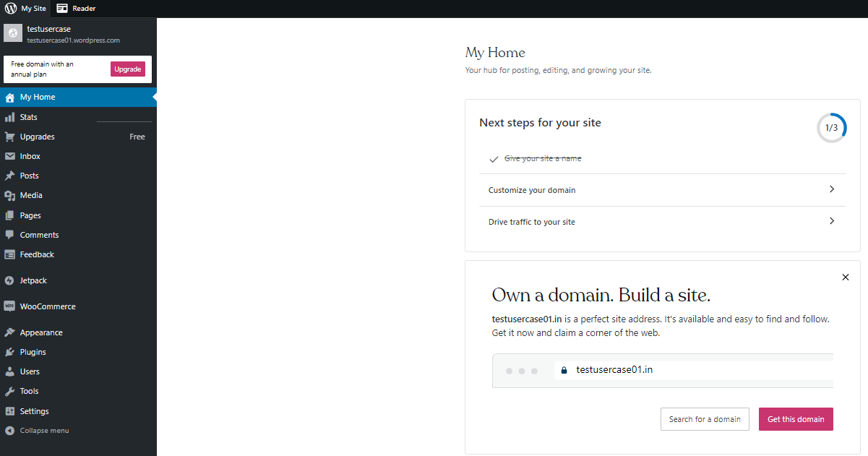The width and height of the screenshot is (868, 456).
Task: Click the Upgrades cart icon
Action: point(10,137)
